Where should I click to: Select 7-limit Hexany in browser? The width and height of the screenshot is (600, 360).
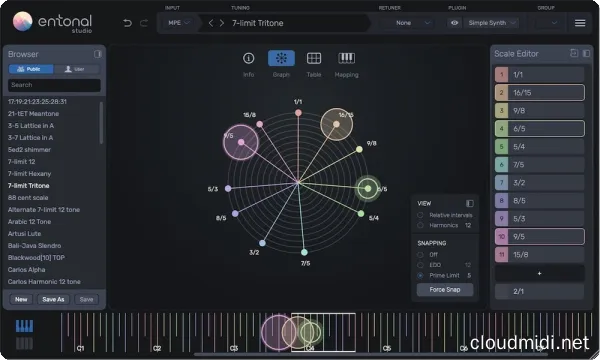(x=29, y=174)
